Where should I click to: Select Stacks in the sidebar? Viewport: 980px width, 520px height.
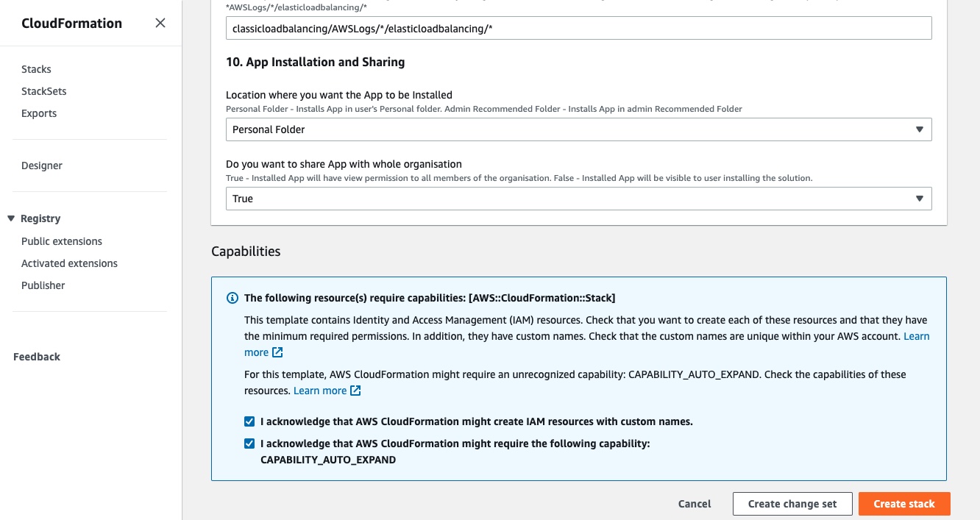(36, 69)
